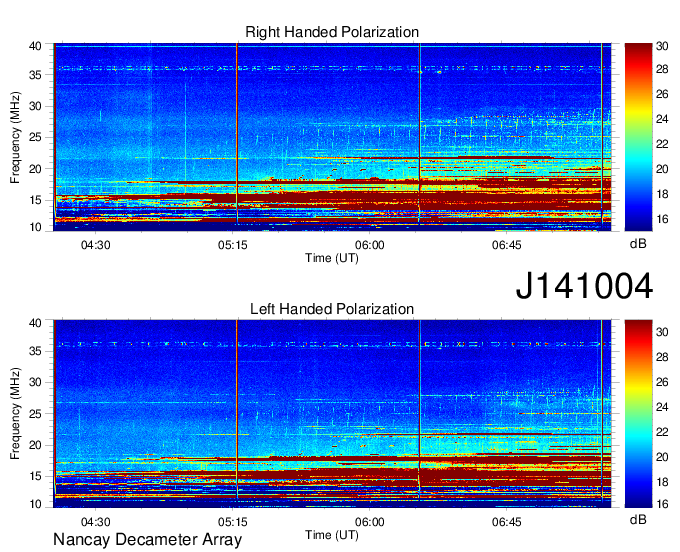The width and height of the screenshot is (680, 552).
Task: Click the bottom plot's color scale bar
Action: point(638,414)
